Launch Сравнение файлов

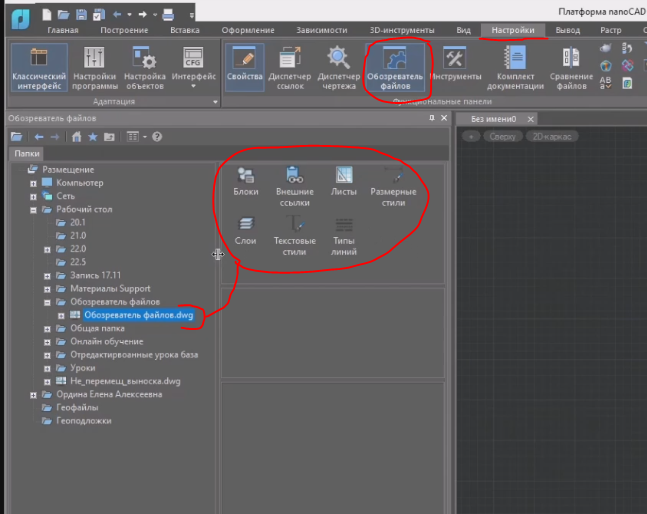[571, 68]
